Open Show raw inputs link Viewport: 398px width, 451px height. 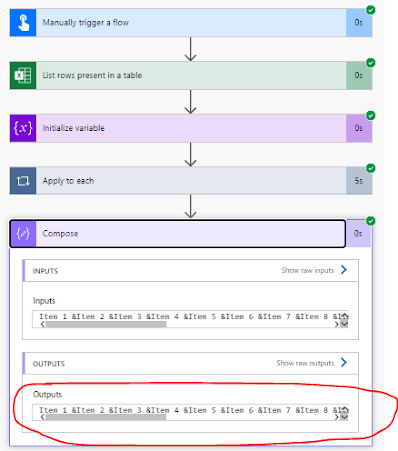(308, 270)
